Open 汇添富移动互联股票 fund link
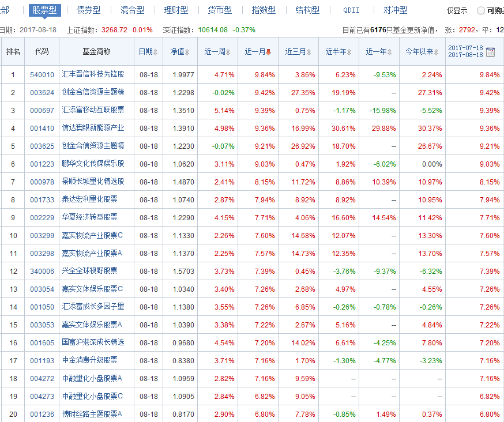504x422 pixels. (92, 110)
